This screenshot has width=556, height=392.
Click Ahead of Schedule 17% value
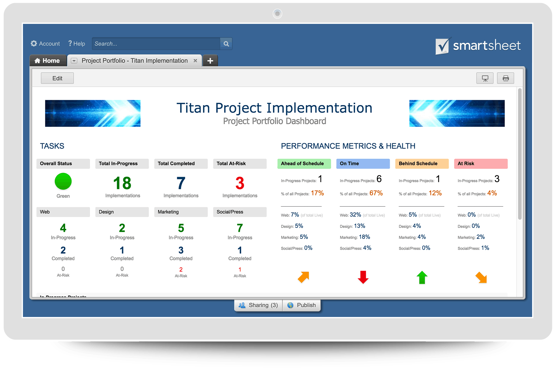(317, 193)
